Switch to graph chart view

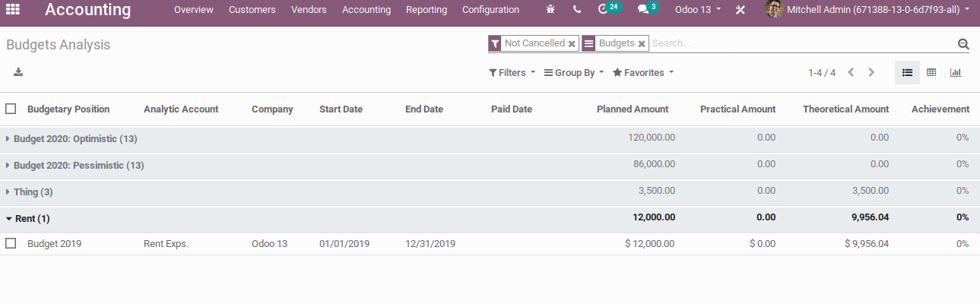[956, 72]
